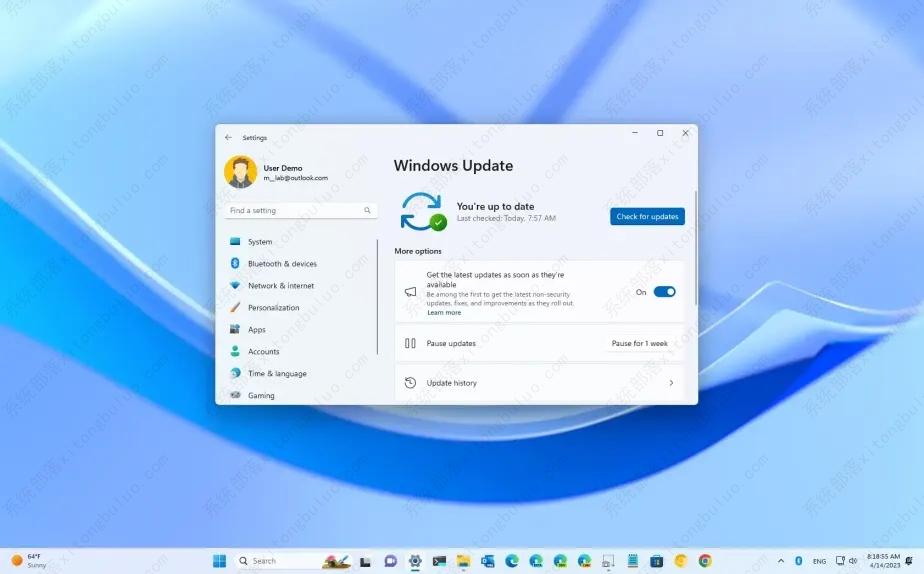The height and width of the screenshot is (574, 924).
Task: Open Edge Beta from taskbar
Action: (536, 560)
